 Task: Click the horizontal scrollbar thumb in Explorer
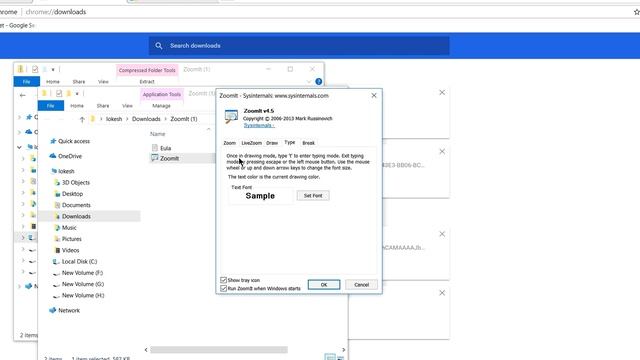coord(219,350)
